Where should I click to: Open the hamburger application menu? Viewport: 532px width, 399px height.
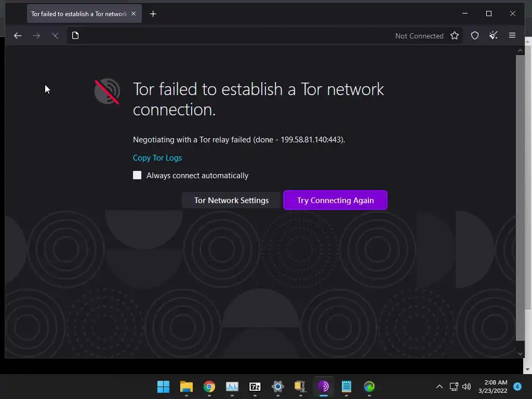pos(512,35)
